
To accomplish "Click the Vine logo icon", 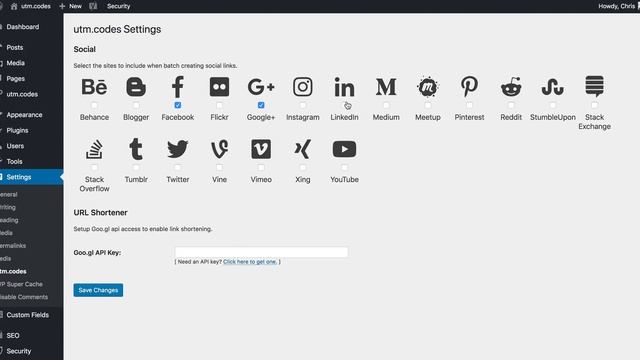I will pyautogui.click(x=219, y=149).
